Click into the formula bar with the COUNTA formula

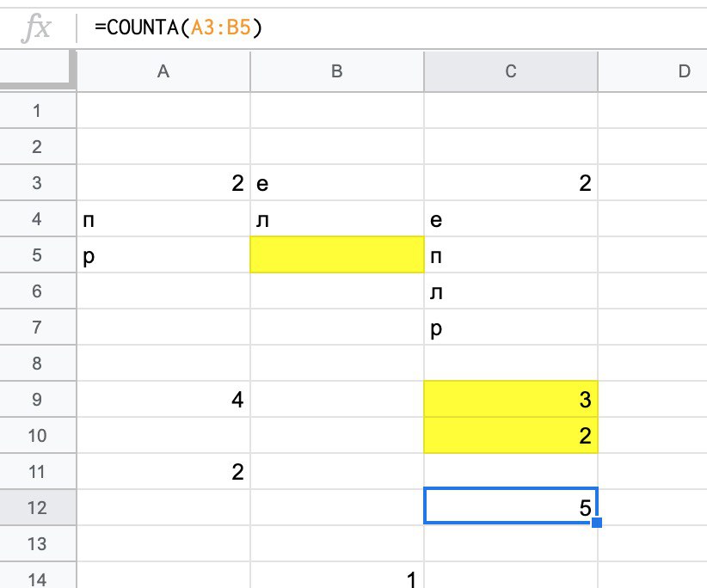tap(387, 28)
